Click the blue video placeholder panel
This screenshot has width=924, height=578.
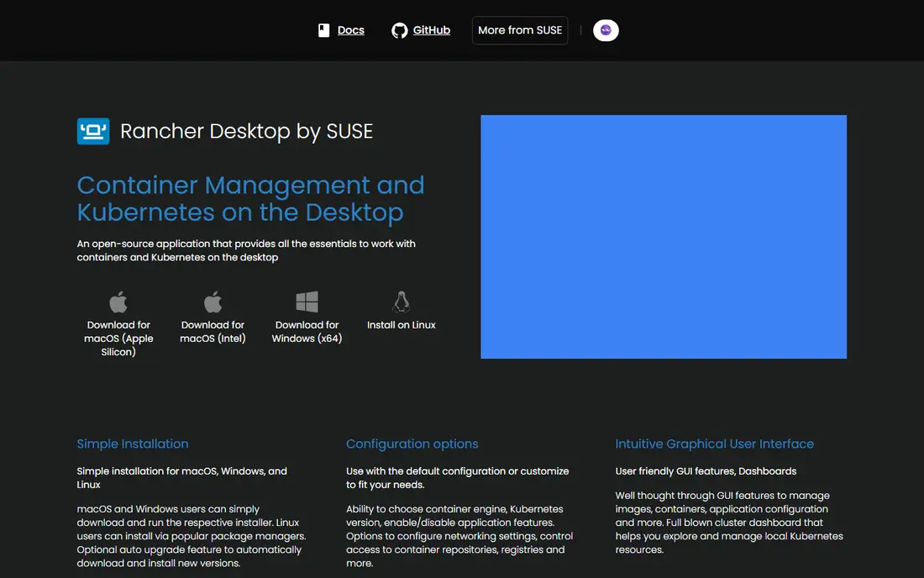pos(664,237)
